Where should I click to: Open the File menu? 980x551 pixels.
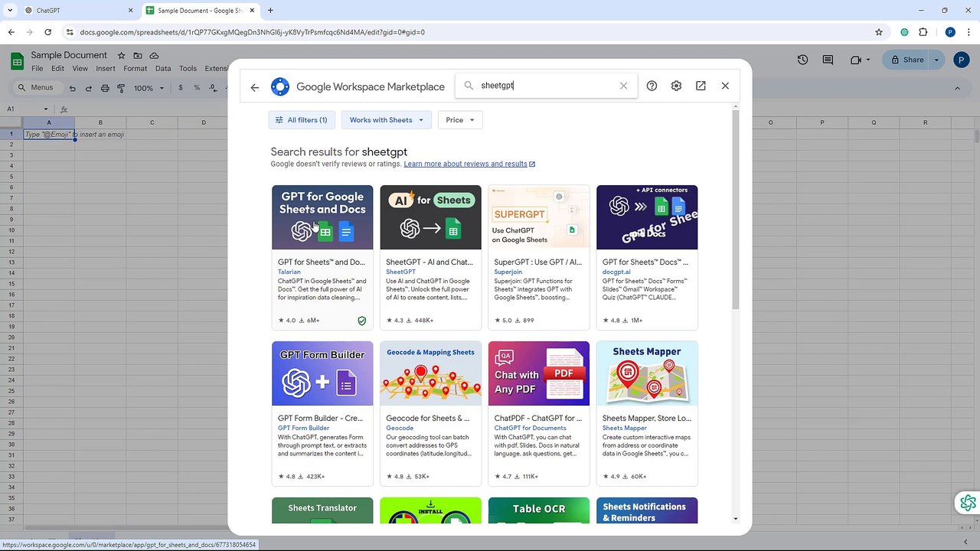tap(37, 69)
